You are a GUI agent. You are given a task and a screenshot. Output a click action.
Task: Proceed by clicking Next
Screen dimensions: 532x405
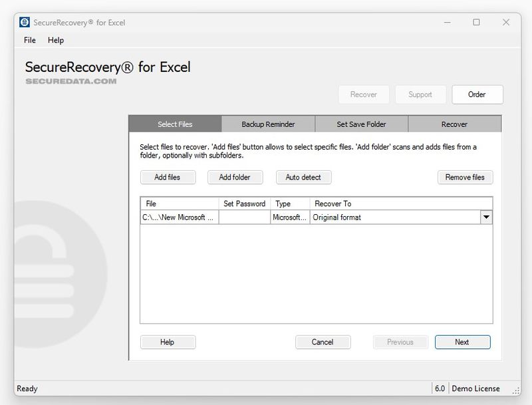(x=462, y=342)
